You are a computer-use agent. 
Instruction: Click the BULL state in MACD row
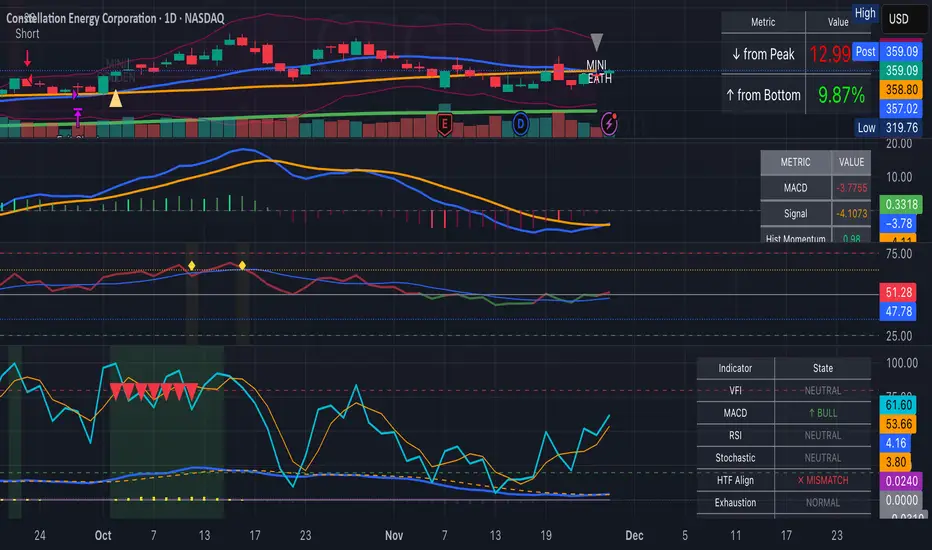point(825,412)
